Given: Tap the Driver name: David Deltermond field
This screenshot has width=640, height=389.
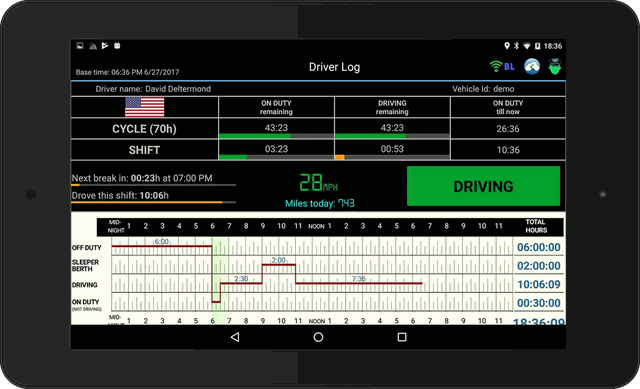Looking at the screenshot, I should [x=153, y=89].
